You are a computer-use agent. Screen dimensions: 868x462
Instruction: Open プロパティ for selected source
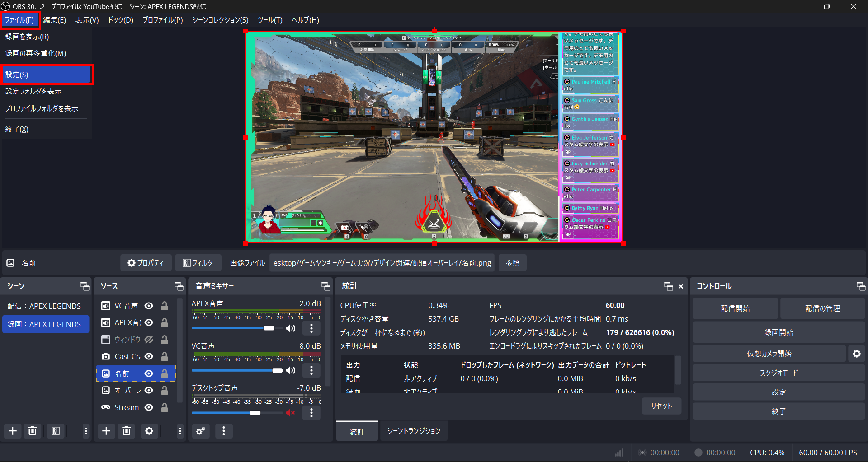pyautogui.click(x=146, y=263)
